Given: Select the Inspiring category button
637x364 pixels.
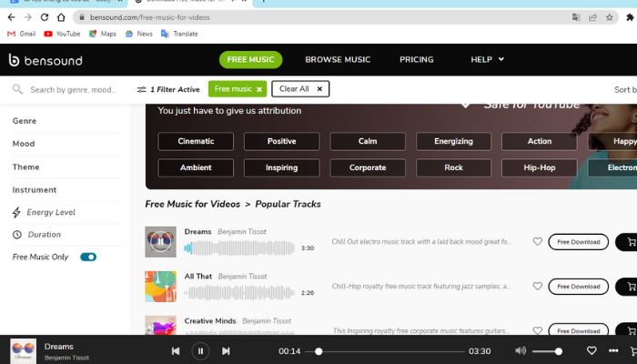Looking at the screenshot, I should pos(281,167).
